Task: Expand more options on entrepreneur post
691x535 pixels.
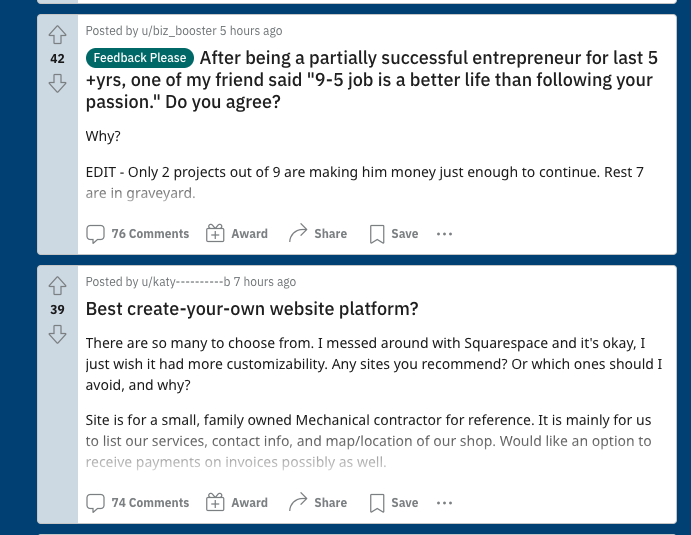Action: 445,234
